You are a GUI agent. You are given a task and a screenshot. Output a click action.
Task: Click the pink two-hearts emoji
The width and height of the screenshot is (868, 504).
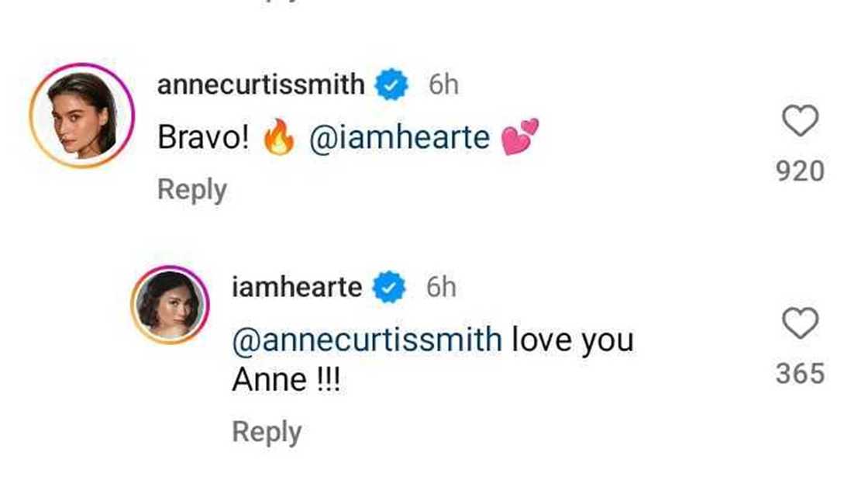(519, 138)
